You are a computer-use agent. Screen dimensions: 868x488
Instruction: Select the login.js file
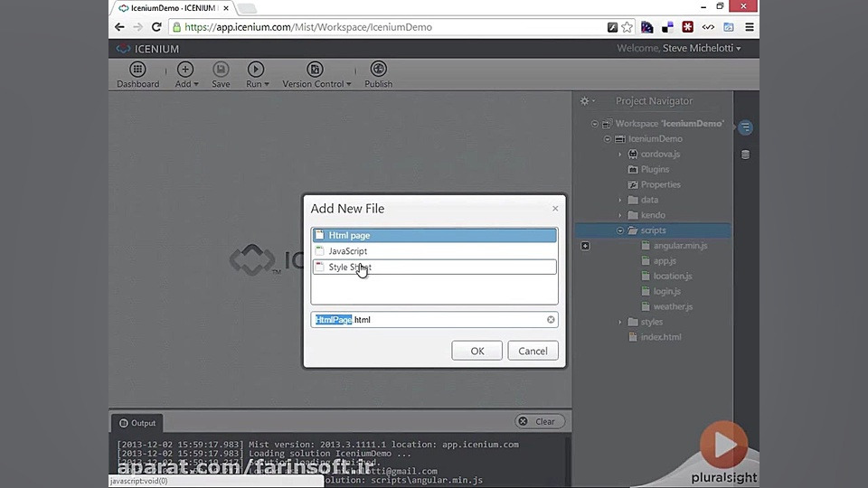(x=661, y=291)
